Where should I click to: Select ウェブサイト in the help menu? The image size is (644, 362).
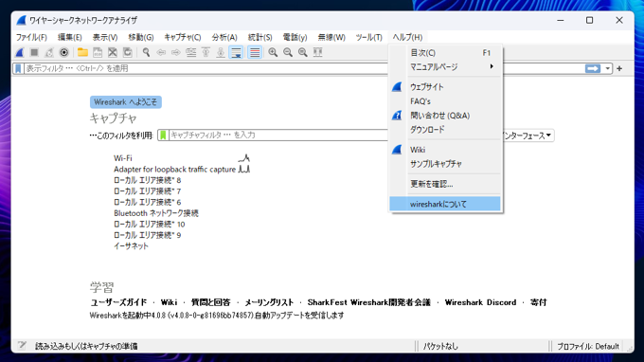pos(445,87)
